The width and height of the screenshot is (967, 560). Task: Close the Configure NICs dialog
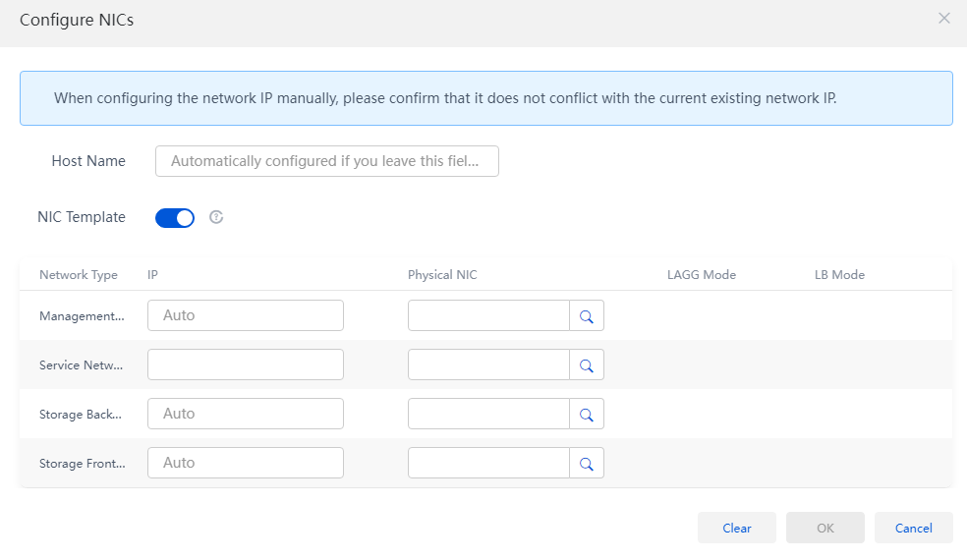click(x=944, y=19)
